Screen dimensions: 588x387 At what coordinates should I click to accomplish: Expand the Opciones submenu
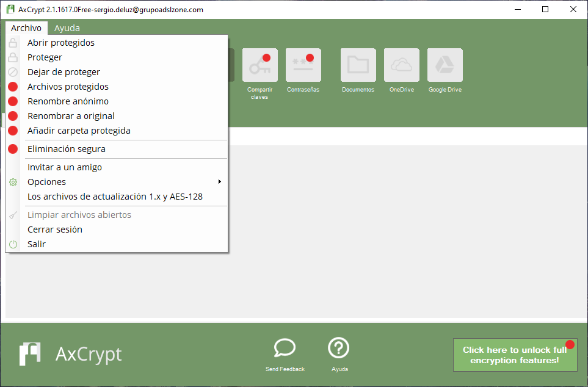46,182
